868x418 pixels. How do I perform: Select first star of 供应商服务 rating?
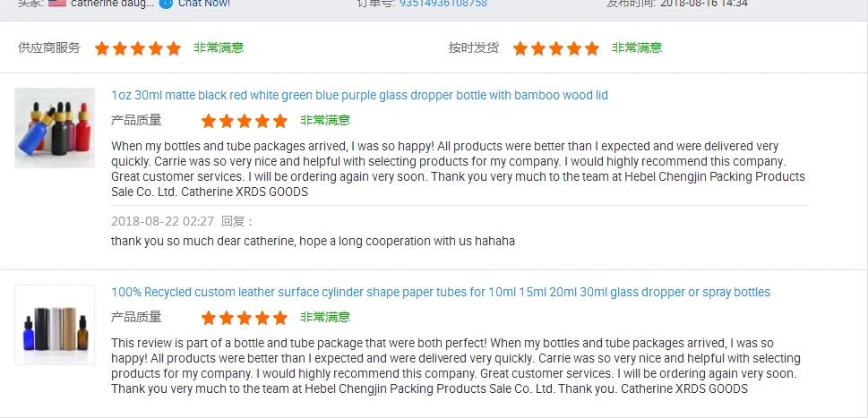102,48
